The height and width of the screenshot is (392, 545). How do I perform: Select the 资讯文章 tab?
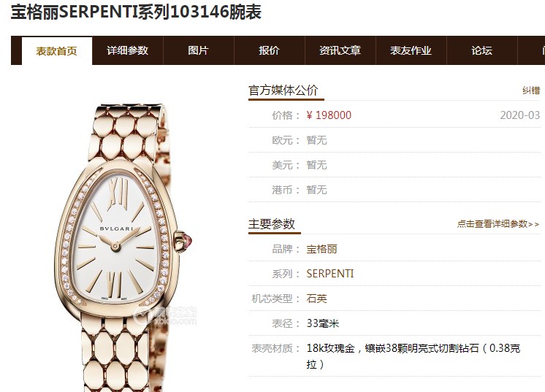click(340, 50)
